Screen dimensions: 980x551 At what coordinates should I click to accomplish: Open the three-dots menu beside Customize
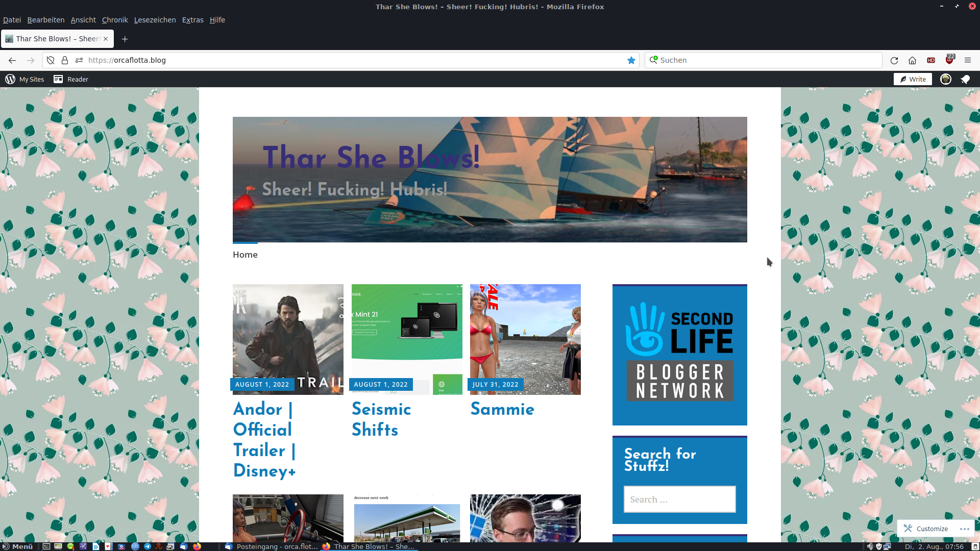964,529
